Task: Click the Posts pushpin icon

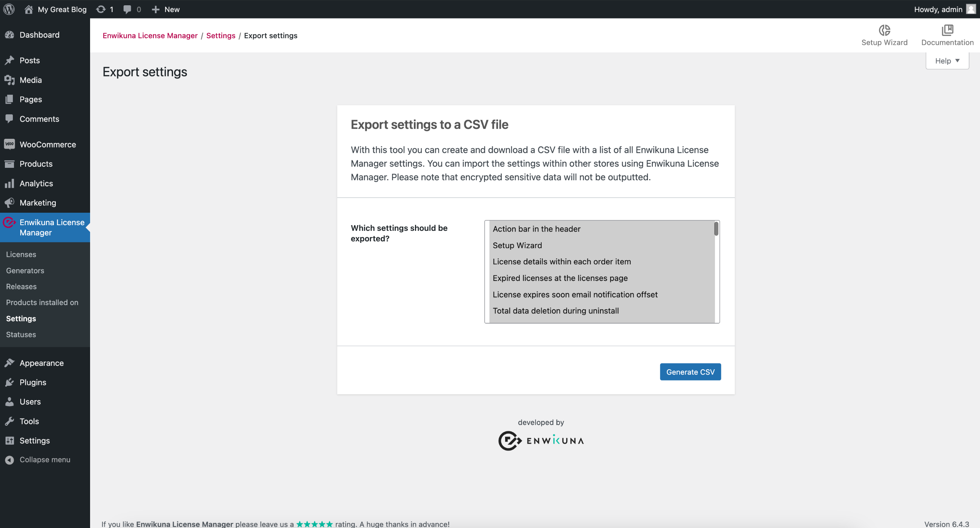Action: (x=9, y=60)
